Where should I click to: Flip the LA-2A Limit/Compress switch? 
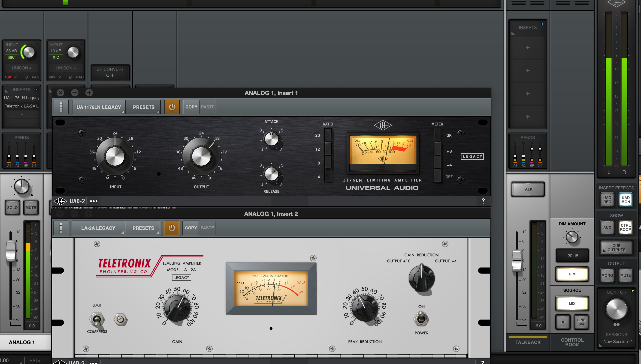97,319
